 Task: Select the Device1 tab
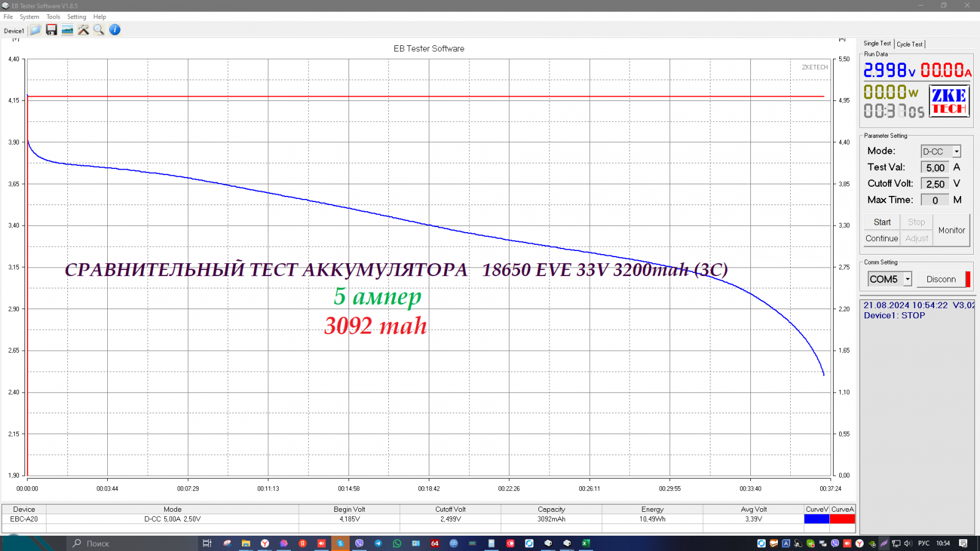click(x=14, y=31)
